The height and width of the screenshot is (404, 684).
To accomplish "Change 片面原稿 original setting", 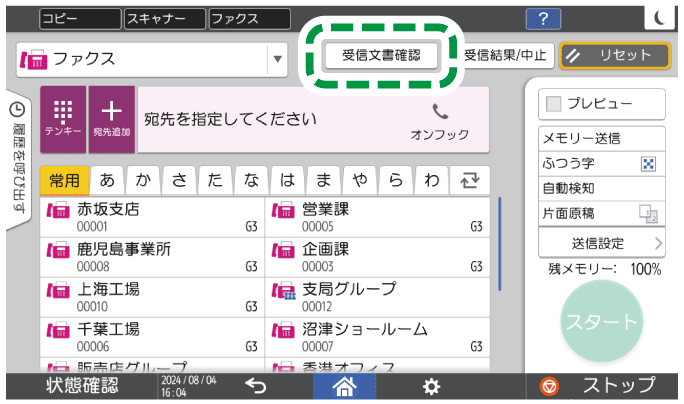I will [x=602, y=213].
